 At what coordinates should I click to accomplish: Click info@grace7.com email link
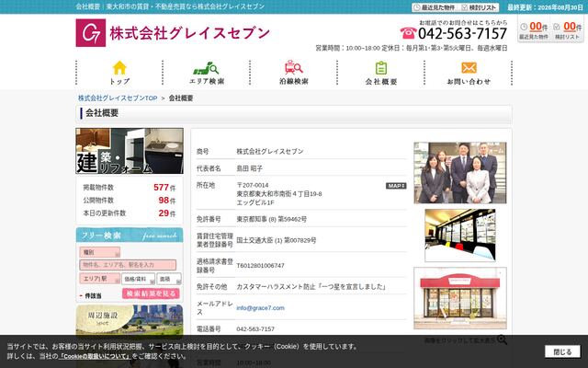[260, 308]
